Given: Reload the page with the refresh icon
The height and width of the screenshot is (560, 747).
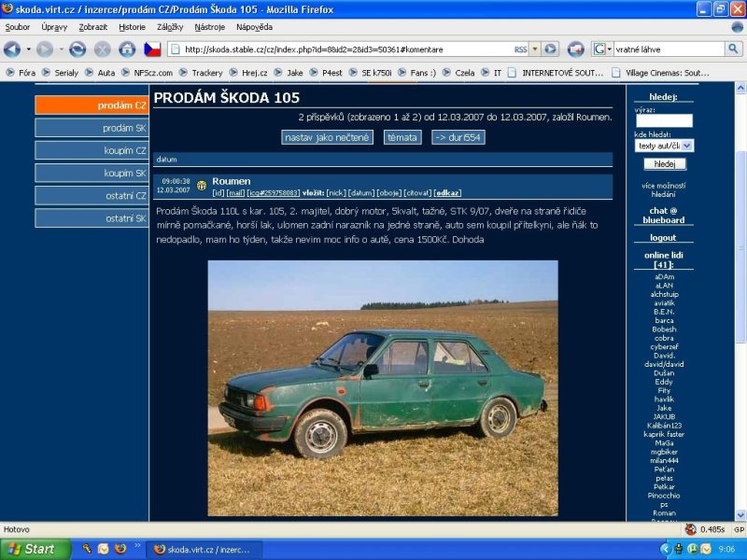Looking at the screenshot, I should tap(78, 49).
